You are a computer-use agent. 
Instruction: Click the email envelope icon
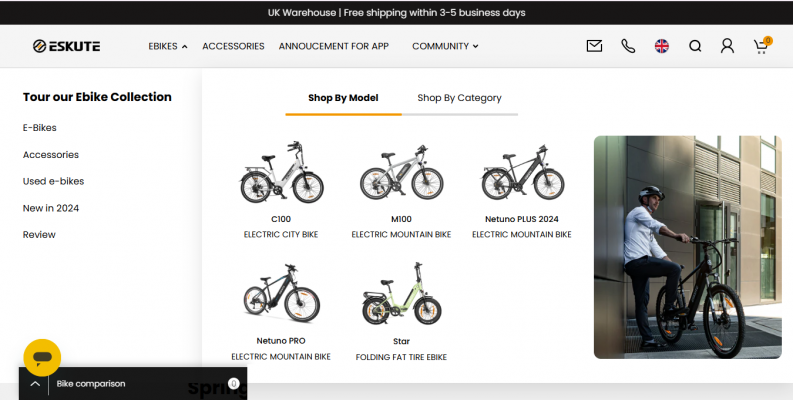tap(594, 46)
